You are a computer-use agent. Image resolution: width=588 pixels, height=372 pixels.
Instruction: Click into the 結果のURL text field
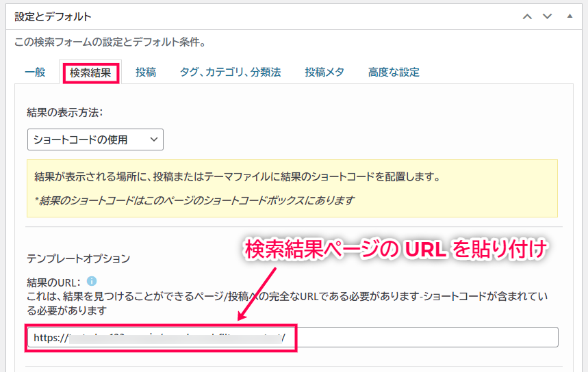coord(293,337)
